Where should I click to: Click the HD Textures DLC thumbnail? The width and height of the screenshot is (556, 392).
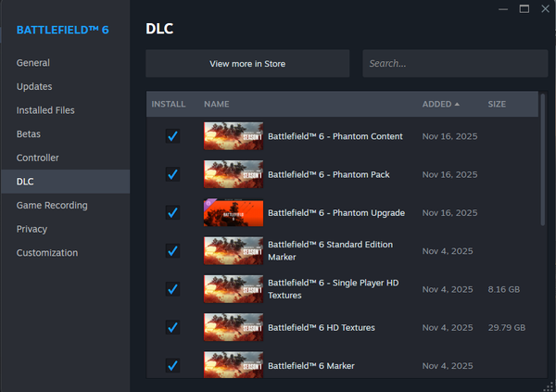[233, 327]
